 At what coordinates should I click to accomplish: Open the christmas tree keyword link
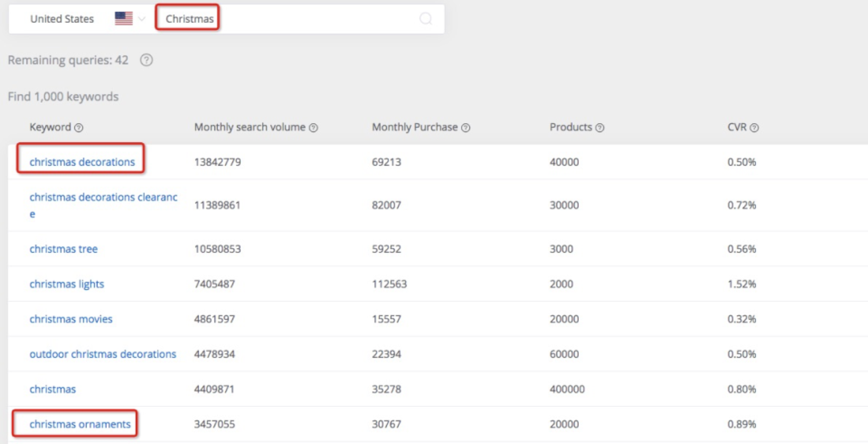(63, 249)
